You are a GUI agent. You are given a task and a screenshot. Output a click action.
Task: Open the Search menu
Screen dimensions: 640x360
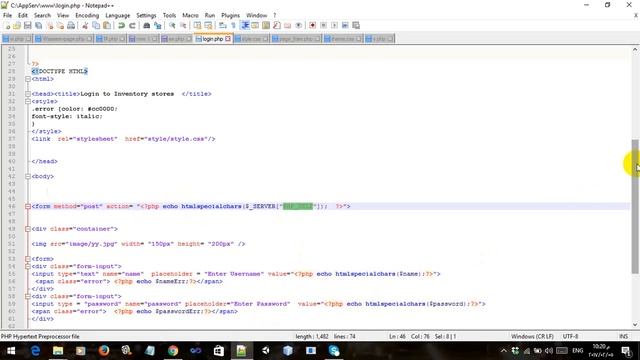42,15
